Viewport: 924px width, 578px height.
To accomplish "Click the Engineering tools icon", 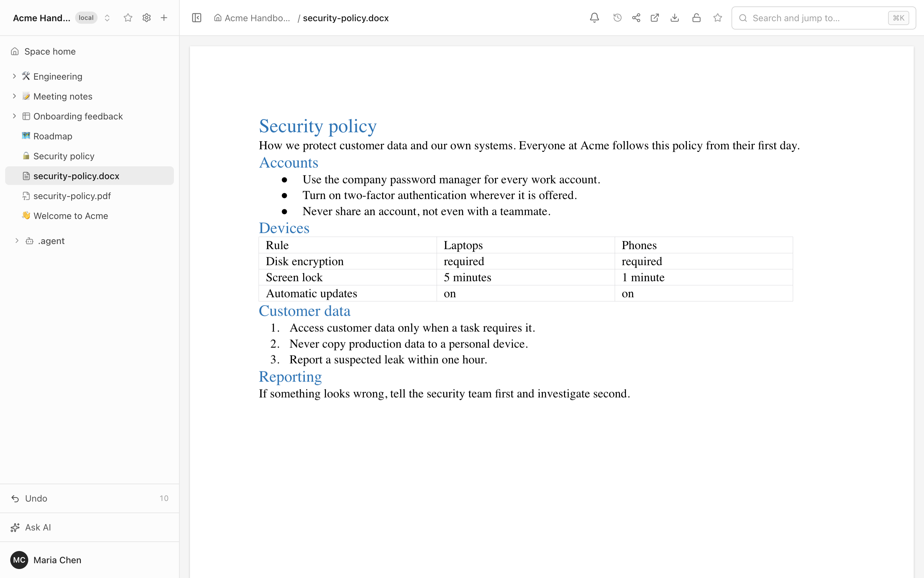I will pos(26,76).
